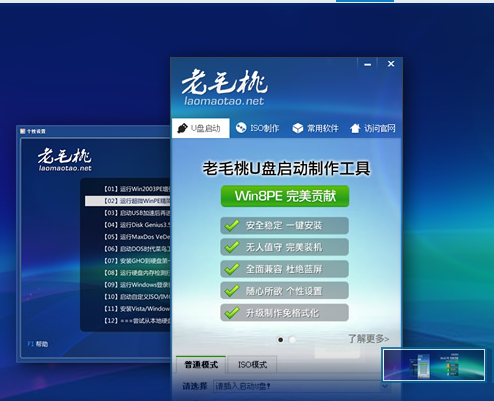This screenshot has height=401, width=494.
Task: Click the 老毛桃U盘启动制作工具 heading
Action: [286, 168]
